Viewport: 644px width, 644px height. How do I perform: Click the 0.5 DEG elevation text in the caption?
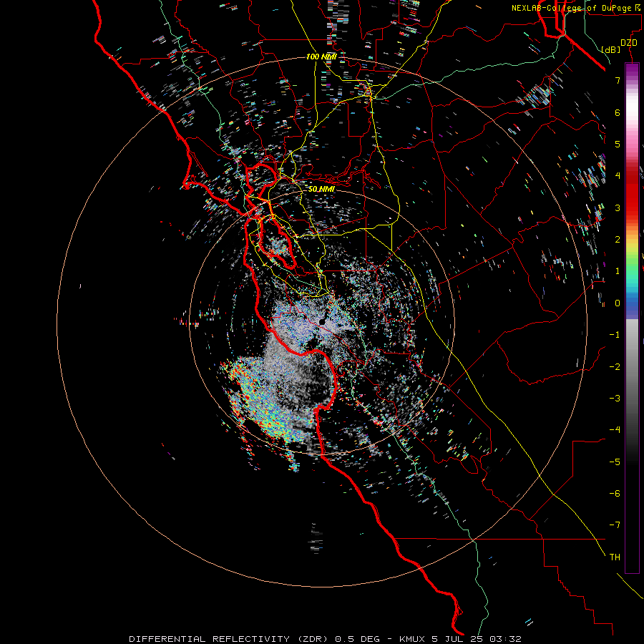pos(357,639)
